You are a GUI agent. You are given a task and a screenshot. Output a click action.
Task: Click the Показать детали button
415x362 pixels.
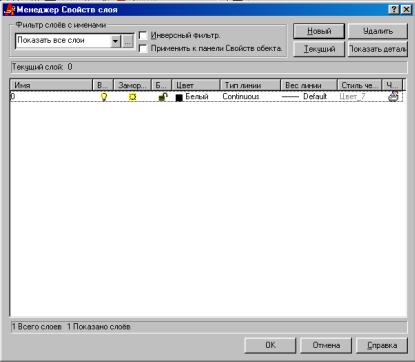378,49
